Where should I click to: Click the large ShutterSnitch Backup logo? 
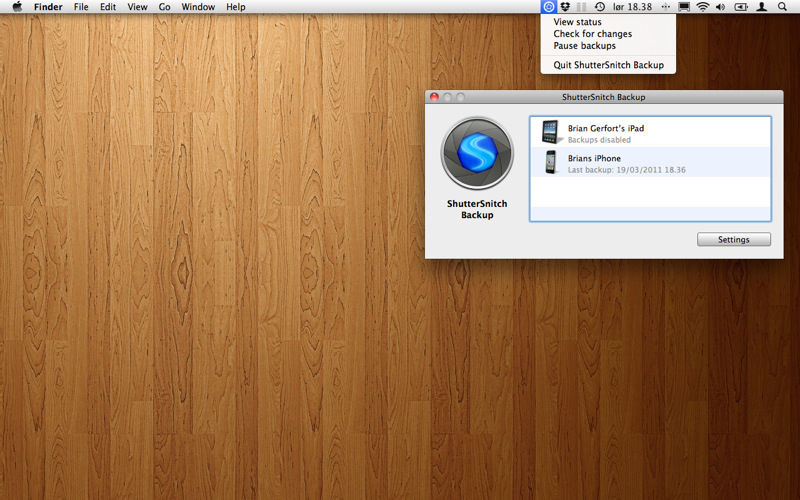pyautogui.click(x=477, y=153)
